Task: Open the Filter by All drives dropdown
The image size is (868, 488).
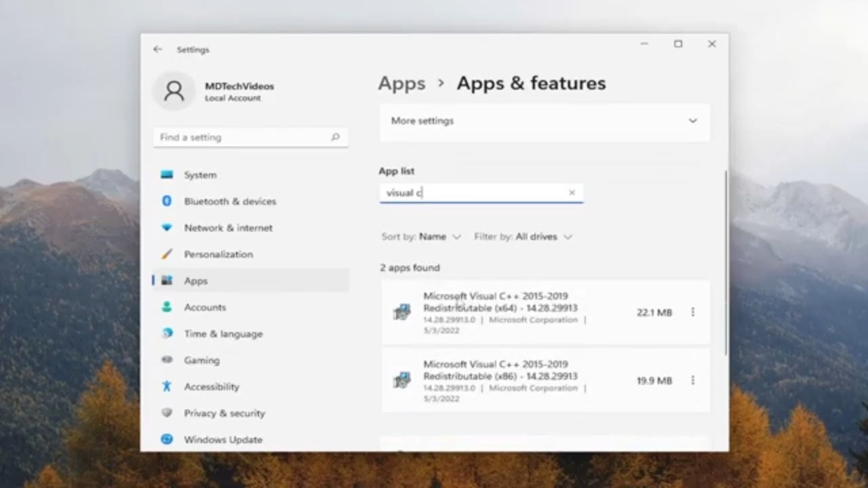Action: tap(523, 237)
